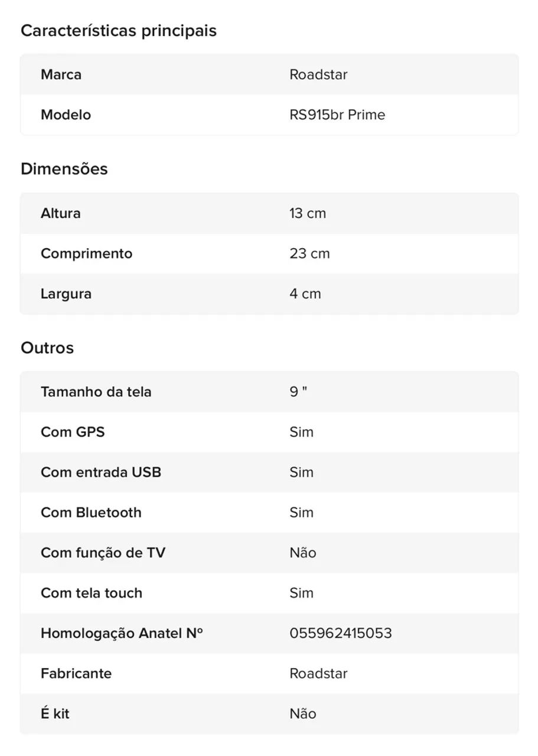The width and height of the screenshot is (538, 756).
Task: Click the Largura label
Action: pyautogui.click(x=66, y=294)
